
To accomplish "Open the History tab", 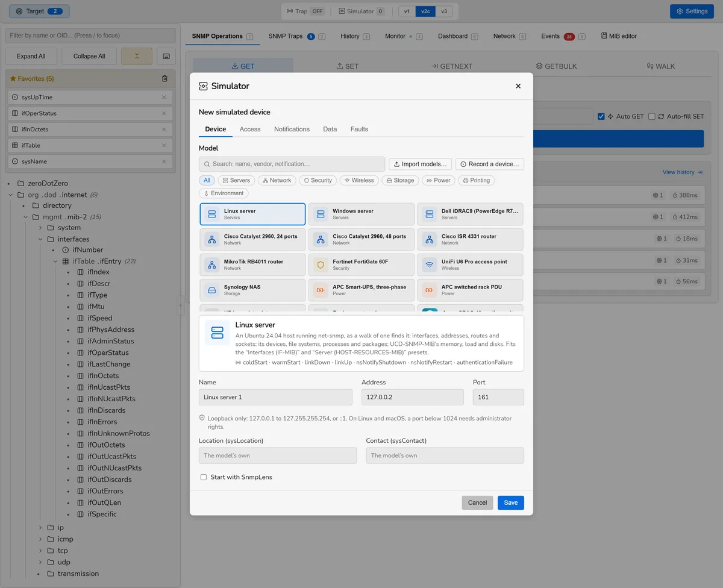I will (355, 36).
